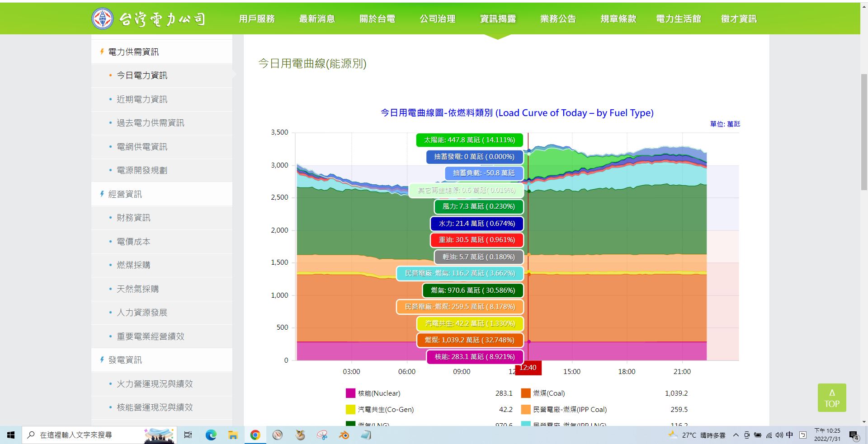Screen dimensions: 868x444
Task: Switch to Google Chrome in the taskbar
Action: coord(255,435)
